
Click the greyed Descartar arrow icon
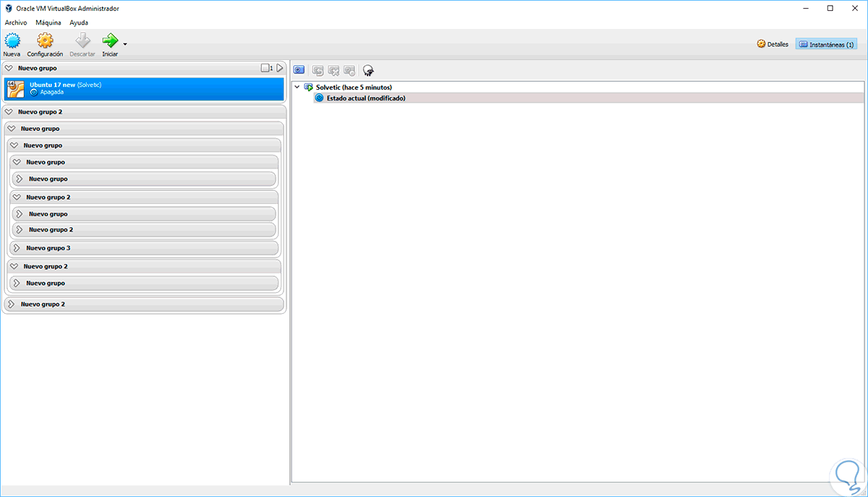pos(82,41)
